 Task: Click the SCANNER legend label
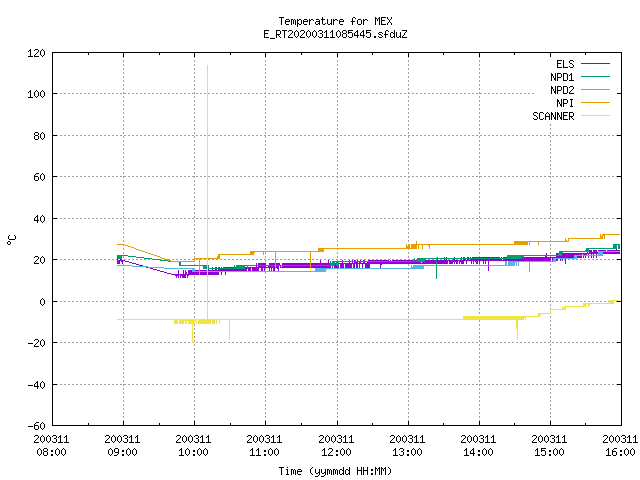pyautogui.click(x=553, y=116)
